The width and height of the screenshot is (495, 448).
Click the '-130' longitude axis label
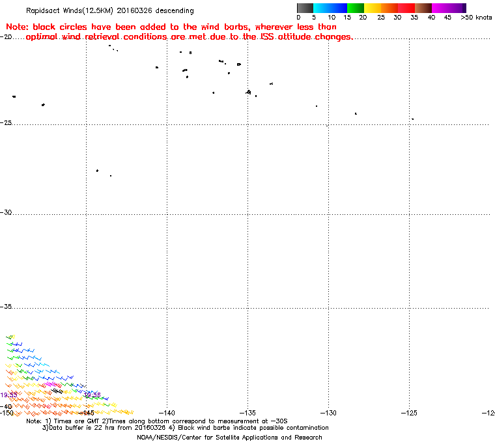click(328, 413)
